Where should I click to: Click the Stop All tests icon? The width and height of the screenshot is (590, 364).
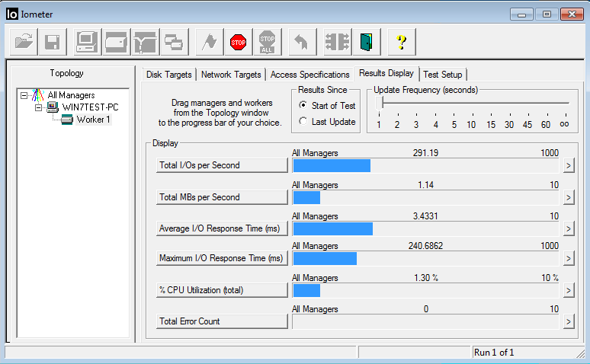(267, 42)
